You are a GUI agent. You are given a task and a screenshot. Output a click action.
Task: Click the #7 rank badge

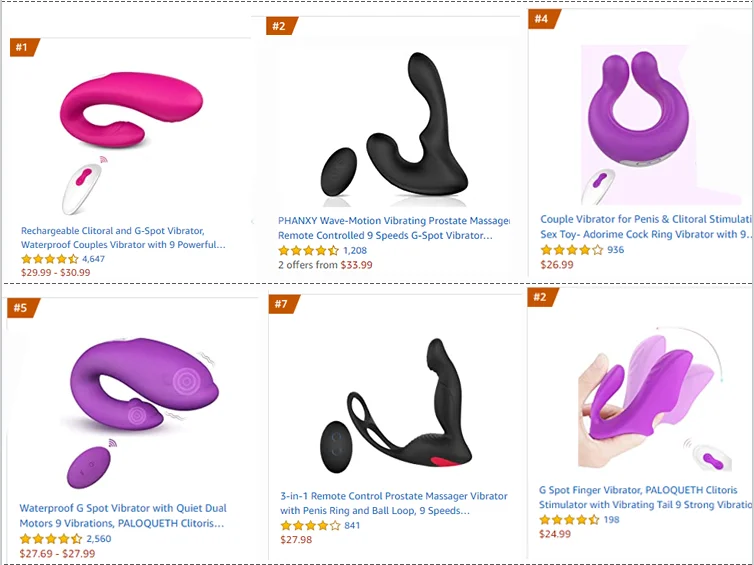(281, 303)
